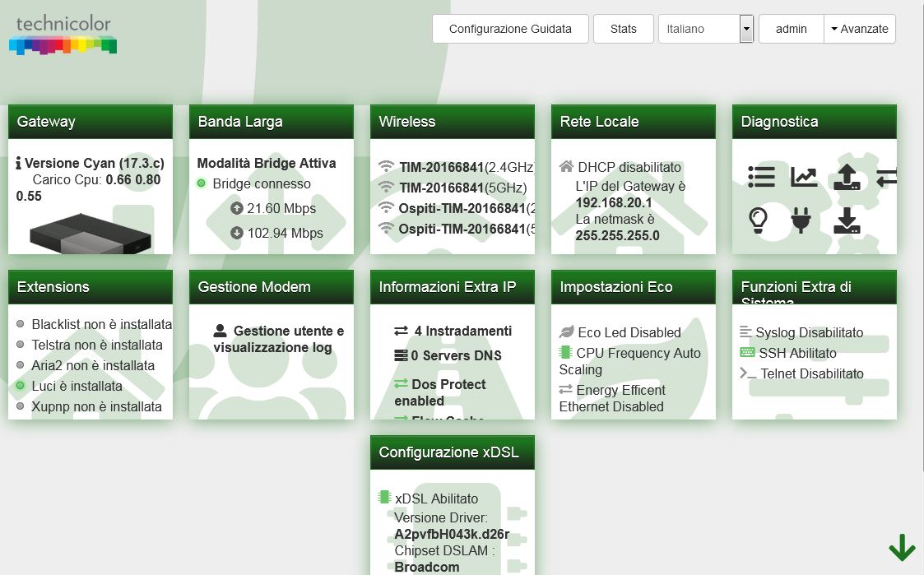Click the admin user button
This screenshot has width=924, height=575.
791,29
